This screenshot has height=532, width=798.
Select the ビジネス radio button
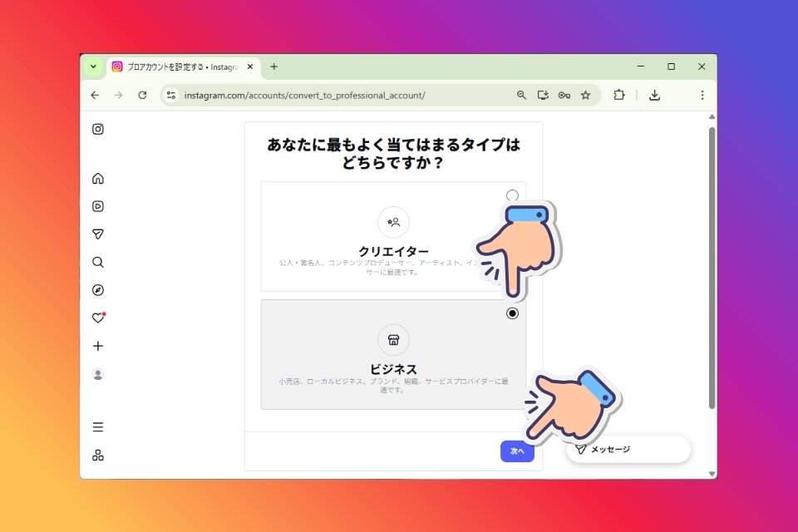pos(512,313)
